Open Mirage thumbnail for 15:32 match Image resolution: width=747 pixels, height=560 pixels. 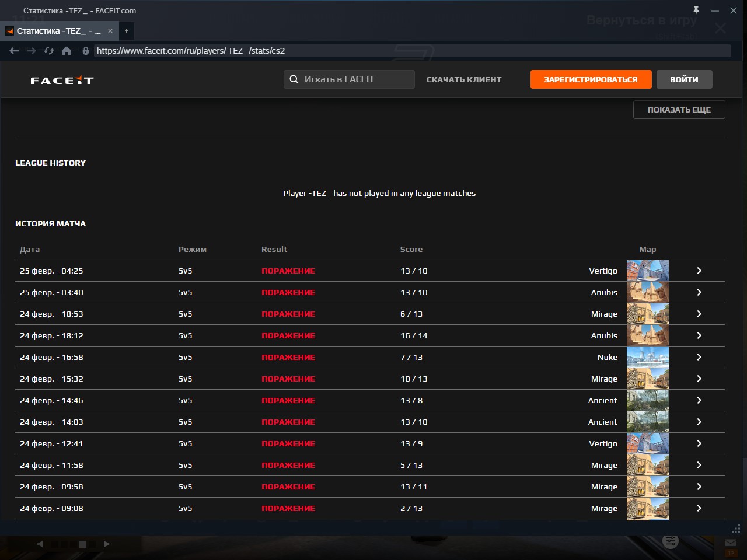pyautogui.click(x=648, y=379)
